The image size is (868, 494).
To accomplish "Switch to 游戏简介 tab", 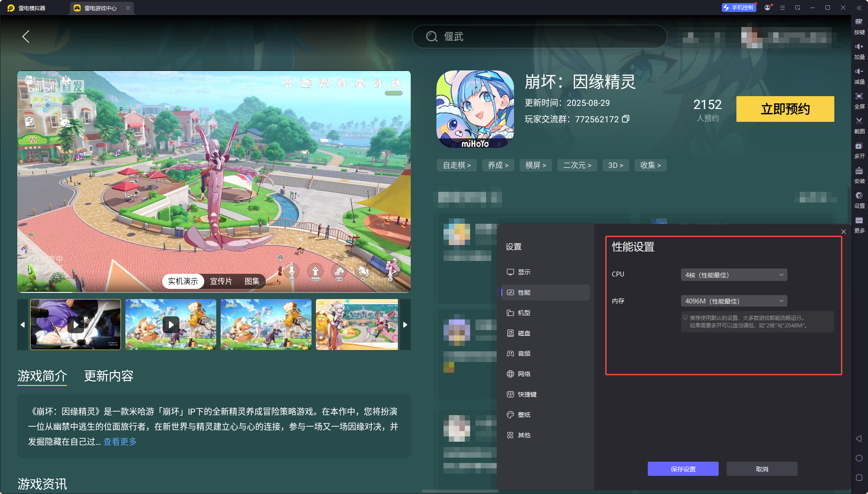I will click(42, 376).
